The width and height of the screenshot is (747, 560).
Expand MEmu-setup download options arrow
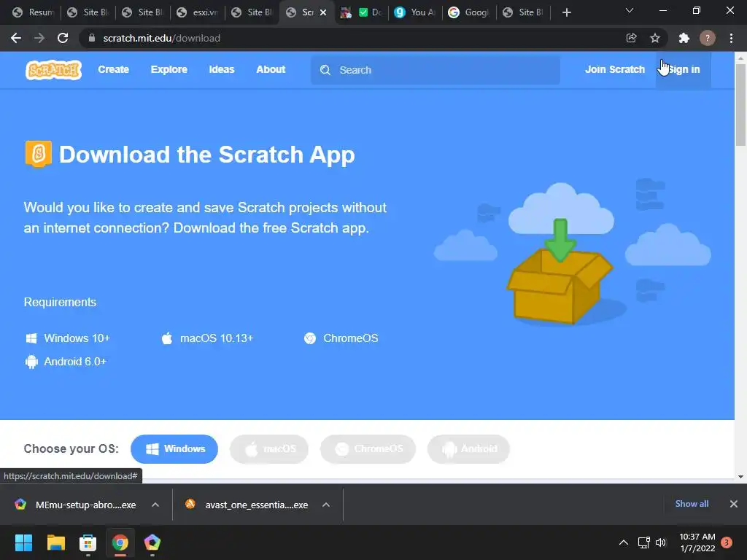[x=155, y=505]
